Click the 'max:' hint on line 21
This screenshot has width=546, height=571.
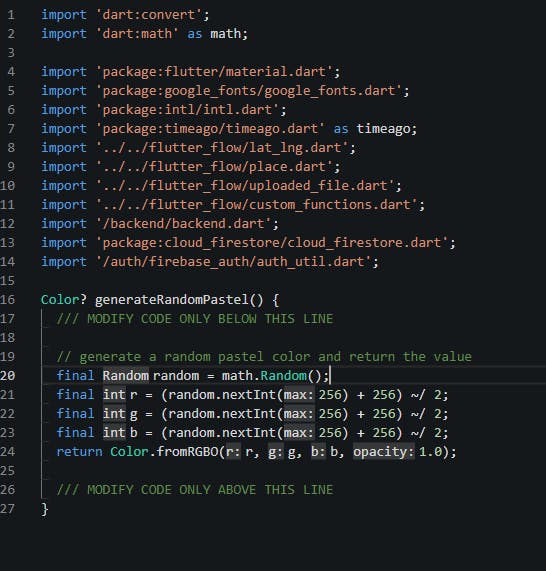[x=299, y=395]
